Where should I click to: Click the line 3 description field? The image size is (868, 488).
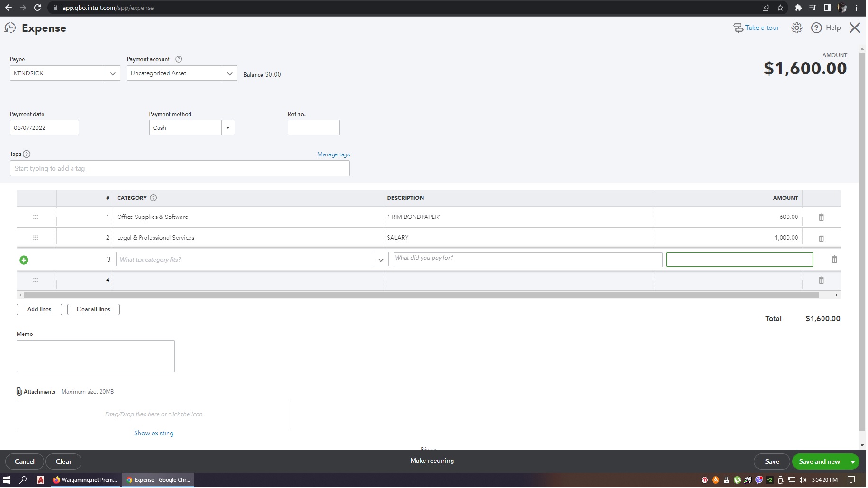tap(529, 260)
